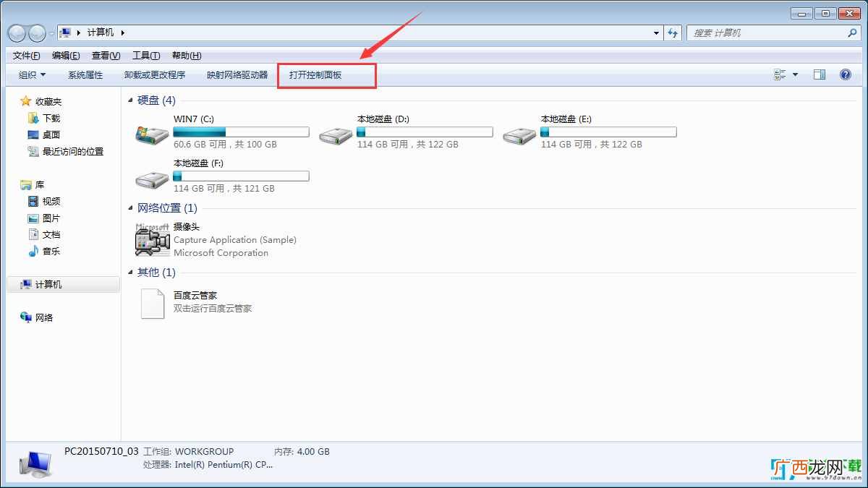Select the local disk (F:) drive icon
The width and height of the screenshot is (868, 488).
152,177
